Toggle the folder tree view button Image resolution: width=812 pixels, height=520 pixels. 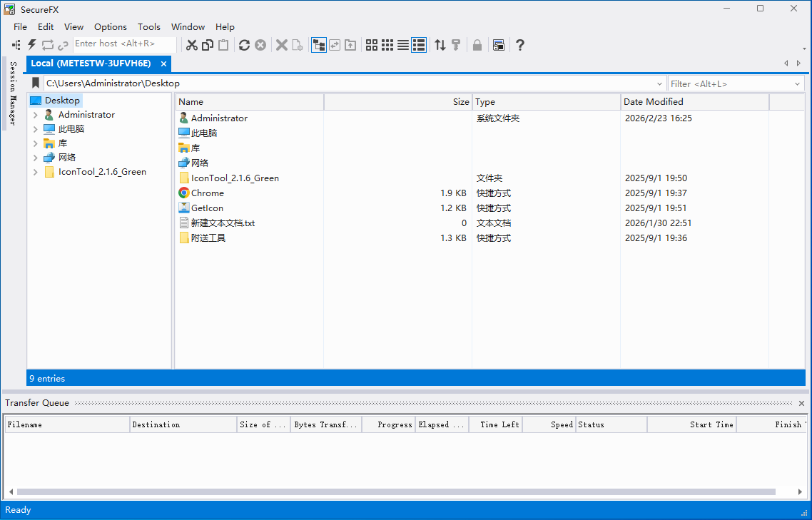(x=318, y=45)
